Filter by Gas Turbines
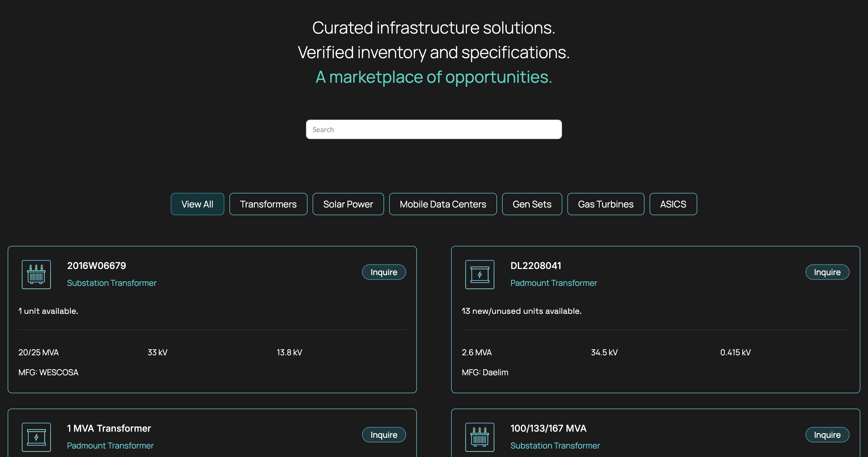Viewport: 868px width, 457px height. pos(606,204)
